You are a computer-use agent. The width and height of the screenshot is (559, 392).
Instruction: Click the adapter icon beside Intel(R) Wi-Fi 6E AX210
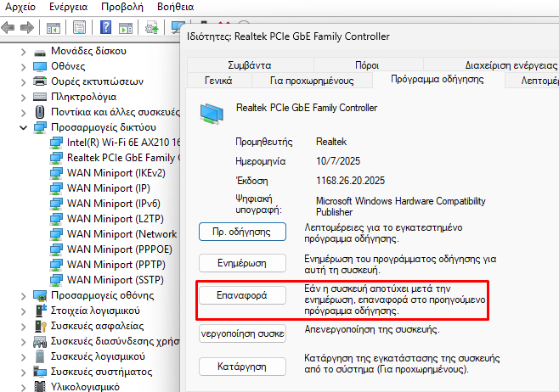pyautogui.click(x=56, y=143)
